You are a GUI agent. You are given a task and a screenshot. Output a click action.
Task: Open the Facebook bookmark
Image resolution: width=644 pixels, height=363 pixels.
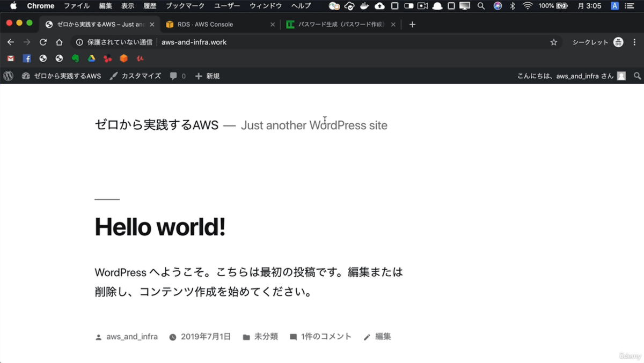point(27,58)
